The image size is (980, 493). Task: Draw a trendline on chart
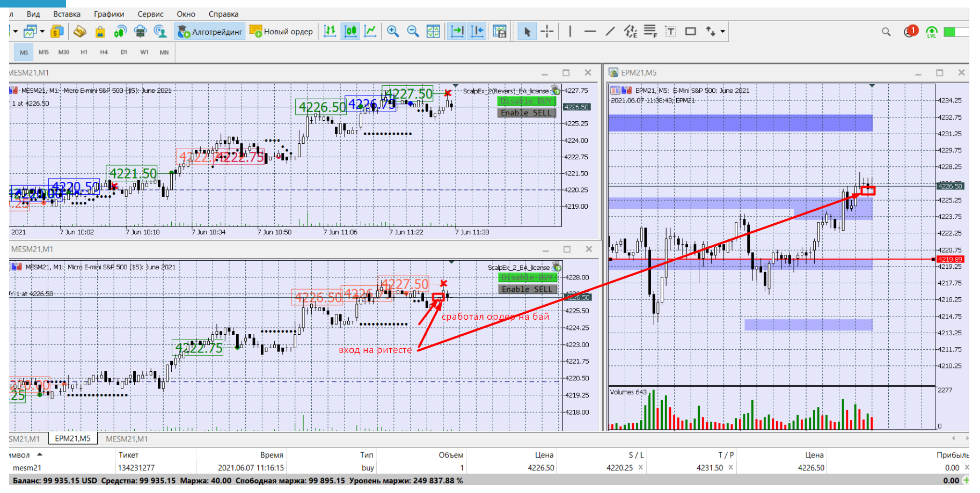(610, 32)
